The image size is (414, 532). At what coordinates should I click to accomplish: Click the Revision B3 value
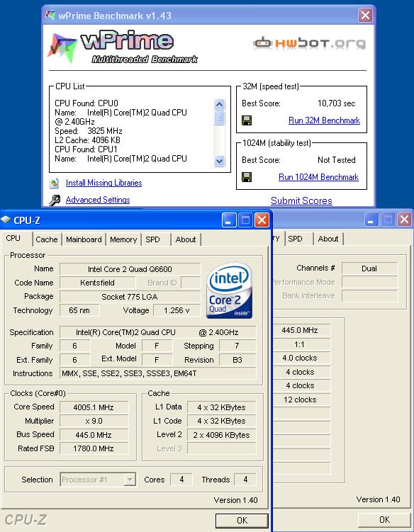click(x=237, y=360)
